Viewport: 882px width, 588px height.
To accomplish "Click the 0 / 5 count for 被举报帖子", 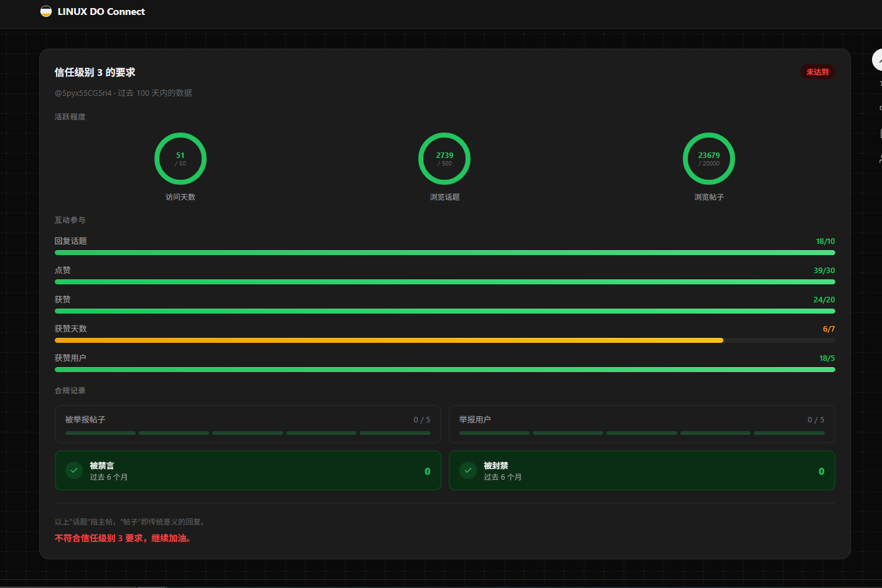I will (422, 420).
